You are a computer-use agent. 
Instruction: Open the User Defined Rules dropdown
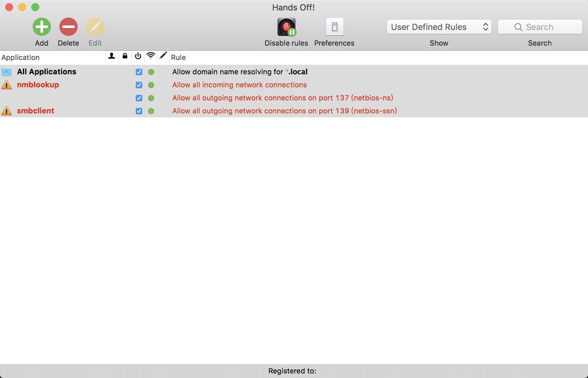pos(439,27)
